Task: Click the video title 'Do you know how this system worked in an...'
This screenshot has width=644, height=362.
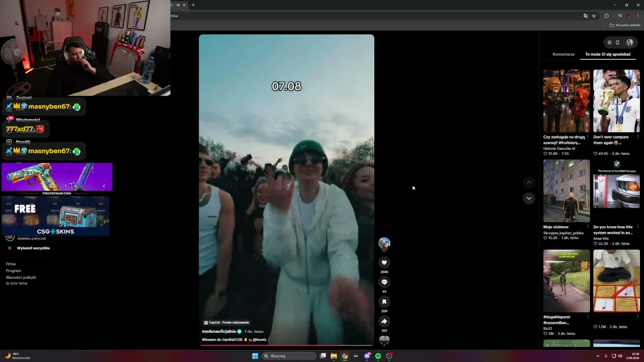Action: [613, 230]
